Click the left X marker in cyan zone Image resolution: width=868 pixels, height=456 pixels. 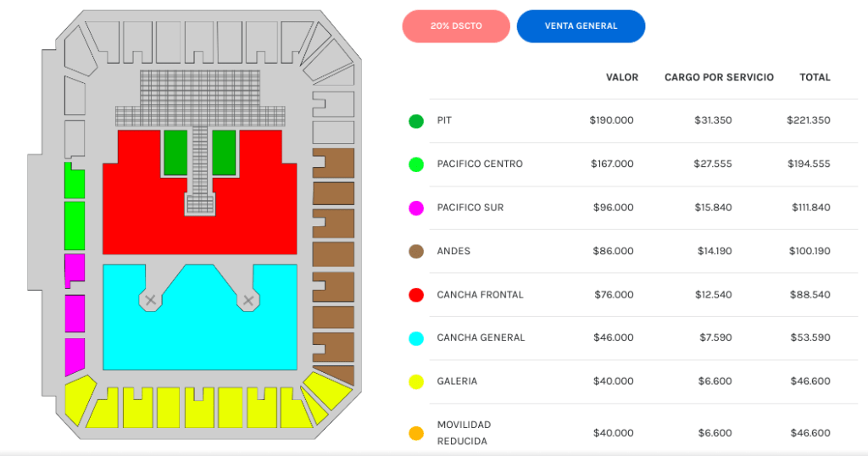coord(150,300)
